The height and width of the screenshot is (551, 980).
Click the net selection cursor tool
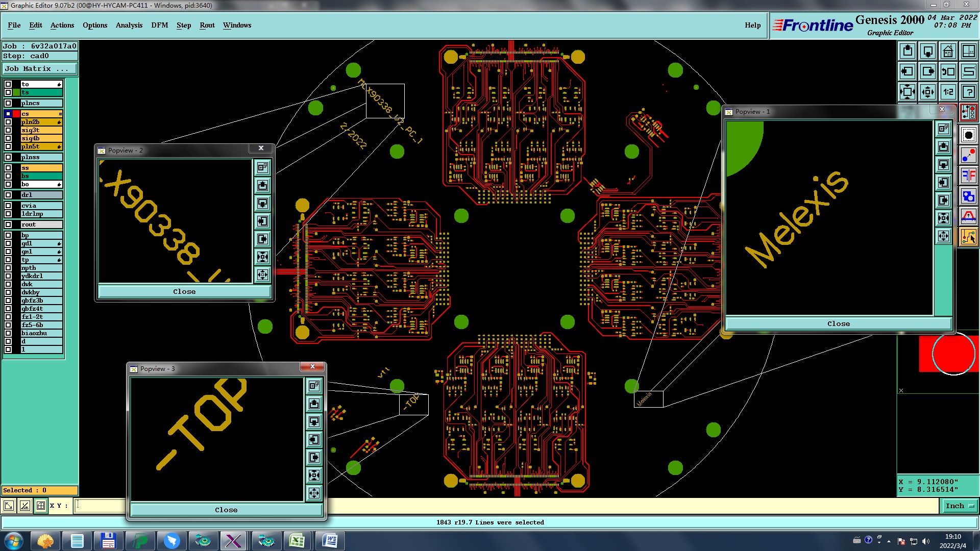click(968, 237)
